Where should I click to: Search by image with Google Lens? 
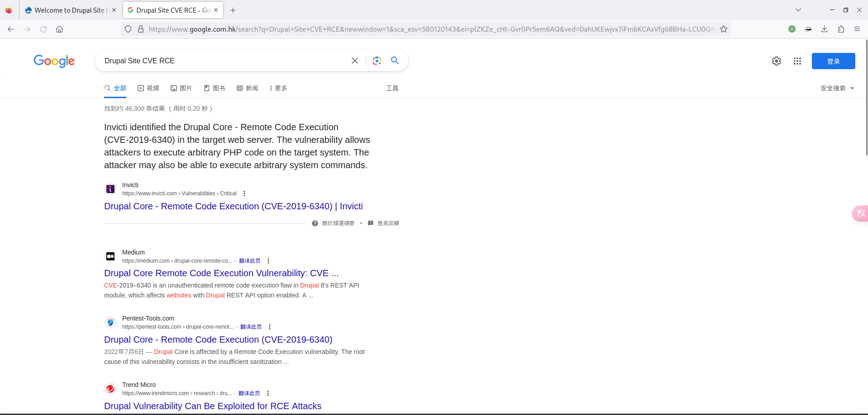[x=377, y=61]
